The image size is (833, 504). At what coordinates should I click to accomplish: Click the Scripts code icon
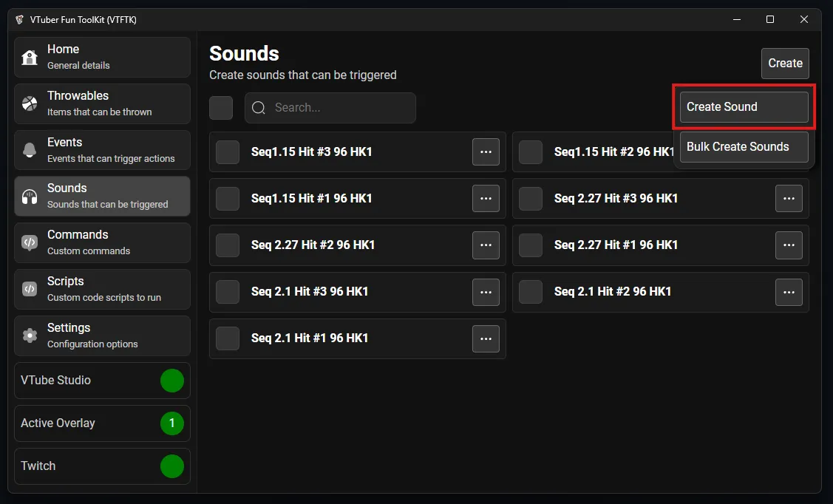(30, 289)
